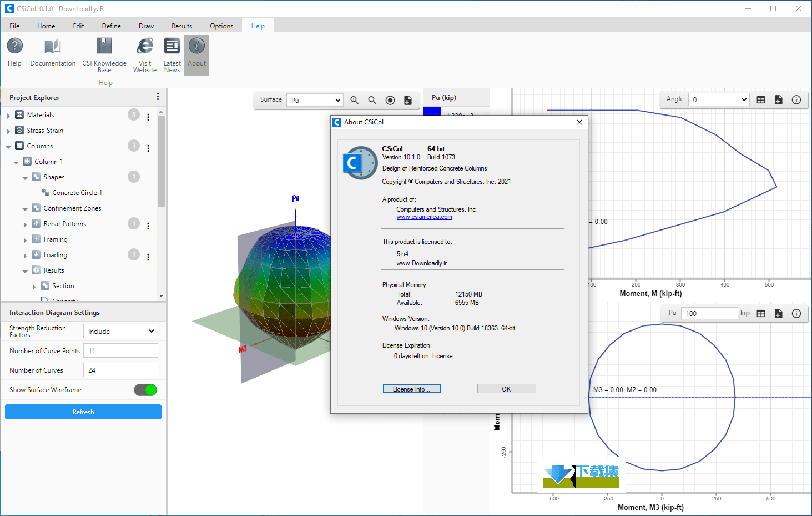Click the Pu value input field
The width and height of the screenshot is (812, 516).
point(709,313)
